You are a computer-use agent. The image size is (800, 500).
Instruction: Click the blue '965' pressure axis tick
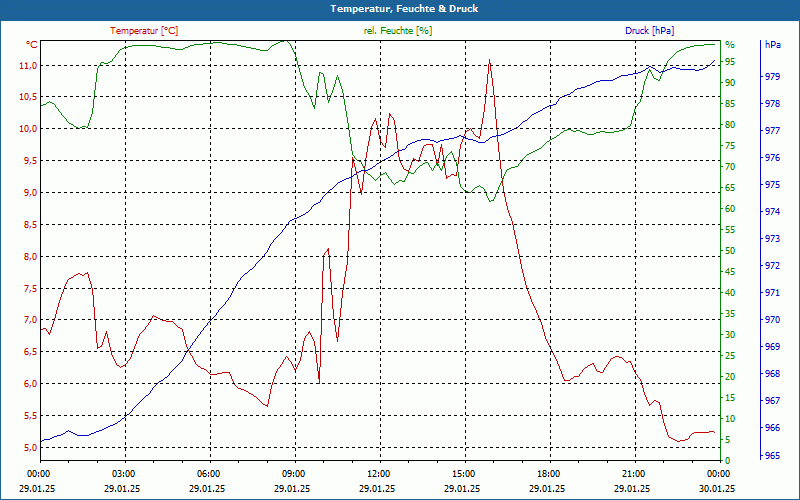coord(772,455)
